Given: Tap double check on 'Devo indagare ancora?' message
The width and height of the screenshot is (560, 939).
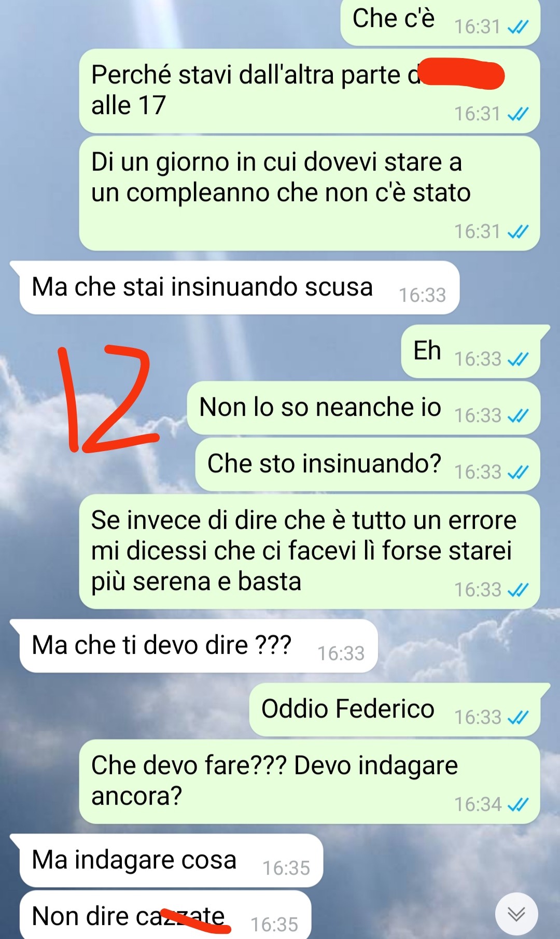Looking at the screenshot, I should click(518, 804).
